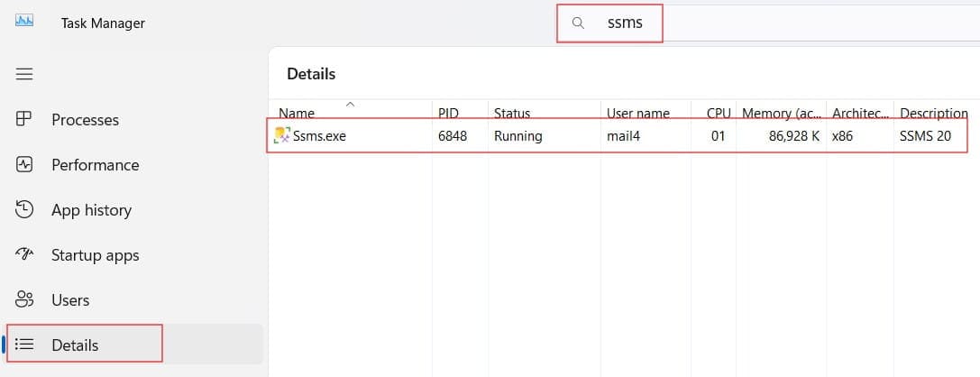Click the Task Manager app icon
The width and height of the screenshot is (980, 377).
24,22
